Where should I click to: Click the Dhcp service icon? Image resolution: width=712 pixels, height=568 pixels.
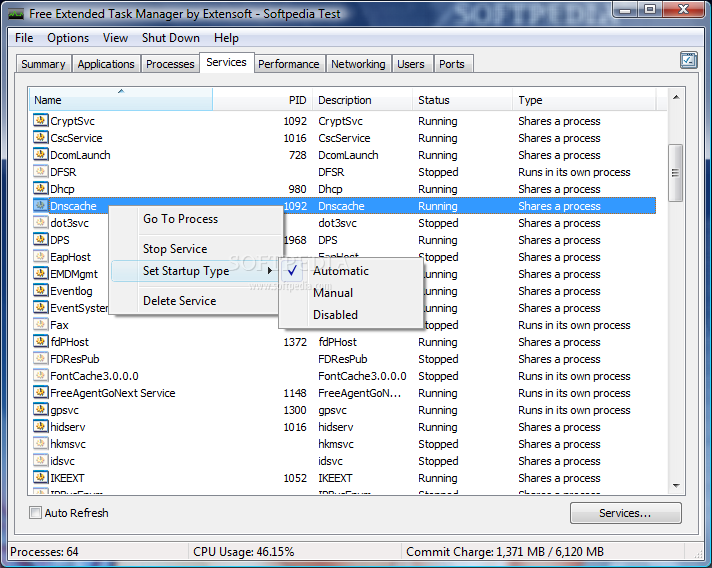click(40, 188)
